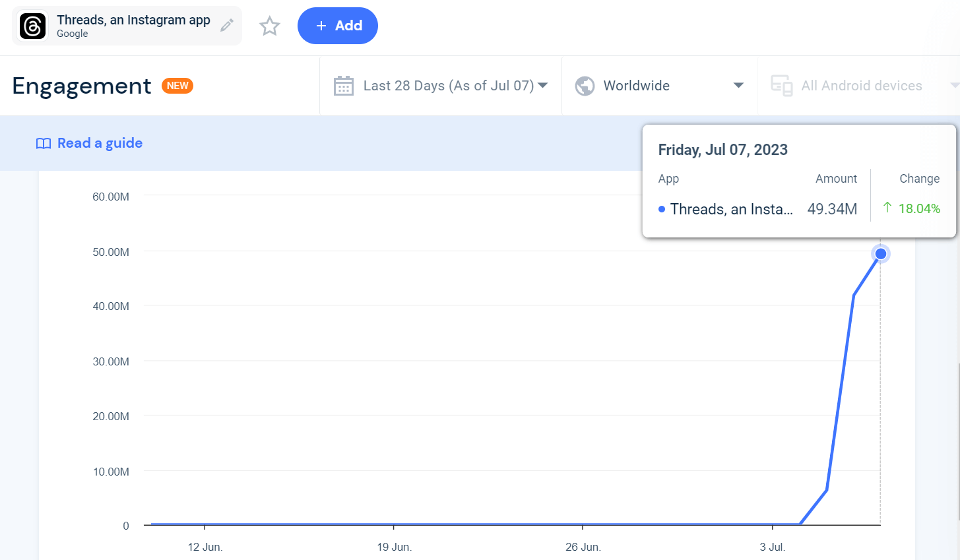Click the Threads app logo icon
960x560 pixels.
coord(32,26)
